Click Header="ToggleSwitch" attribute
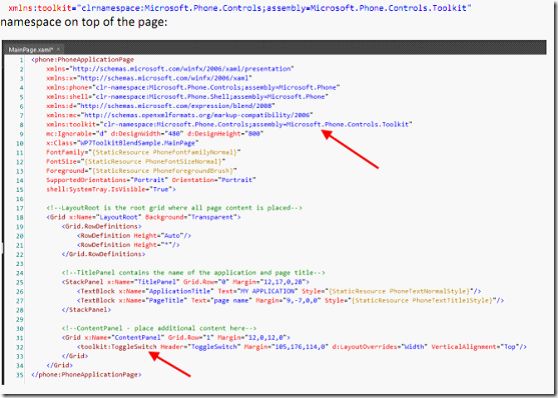558x398 pixels. (201, 346)
